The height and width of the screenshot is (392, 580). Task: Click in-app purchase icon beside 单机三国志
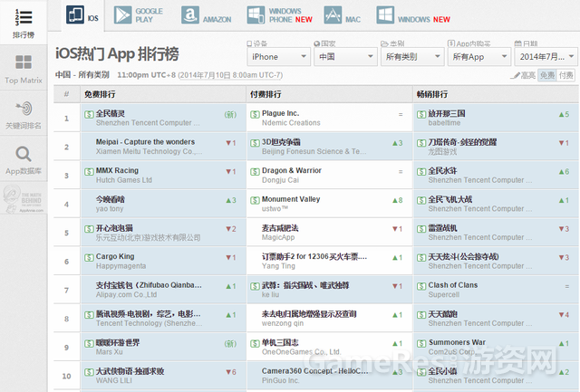pyautogui.click(x=255, y=343)
